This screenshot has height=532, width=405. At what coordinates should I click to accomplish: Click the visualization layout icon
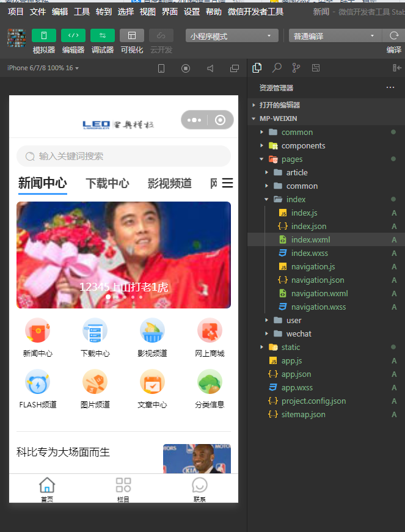(x=132, y=35)
